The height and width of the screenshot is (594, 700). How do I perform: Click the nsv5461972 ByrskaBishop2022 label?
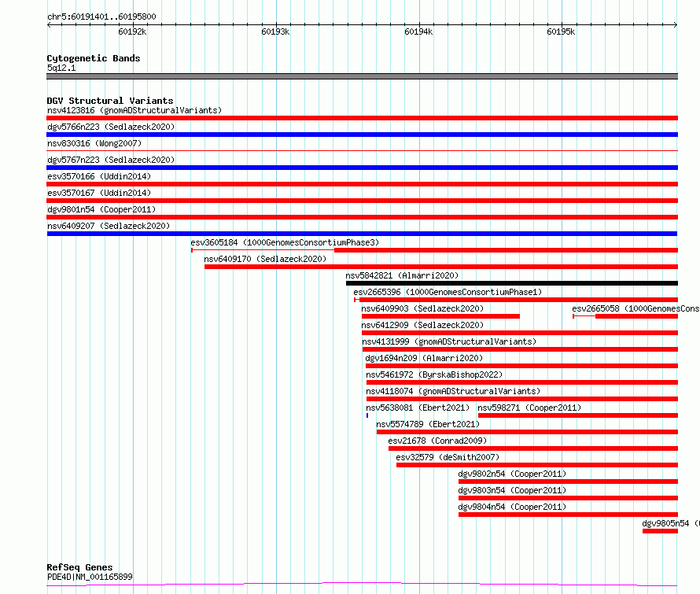point(434,374)
